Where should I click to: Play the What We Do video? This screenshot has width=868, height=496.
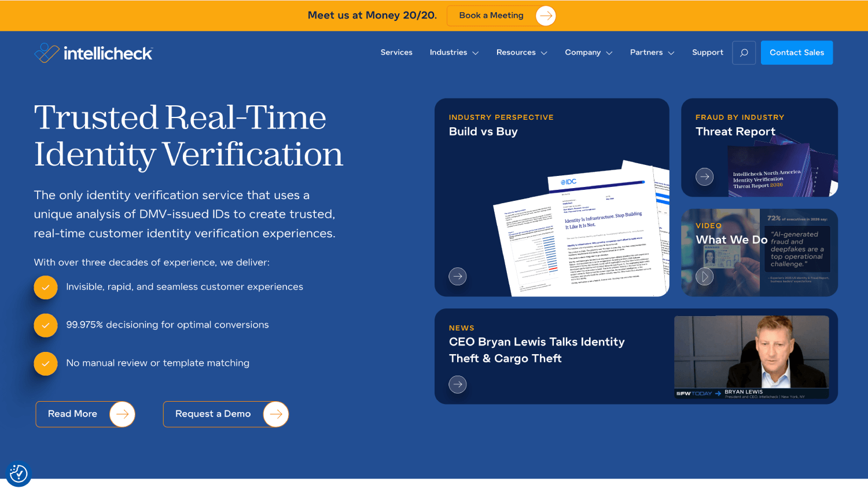point(704,277)
